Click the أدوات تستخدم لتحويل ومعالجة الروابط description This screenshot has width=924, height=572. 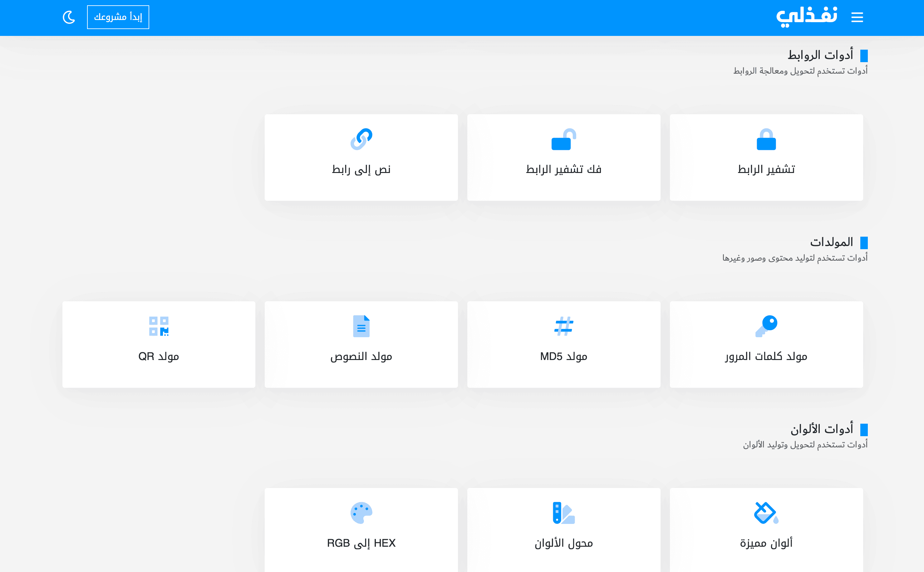coord(800,71)
